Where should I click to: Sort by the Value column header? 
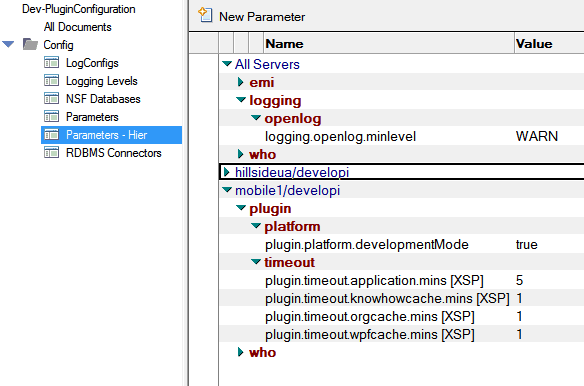549,44
